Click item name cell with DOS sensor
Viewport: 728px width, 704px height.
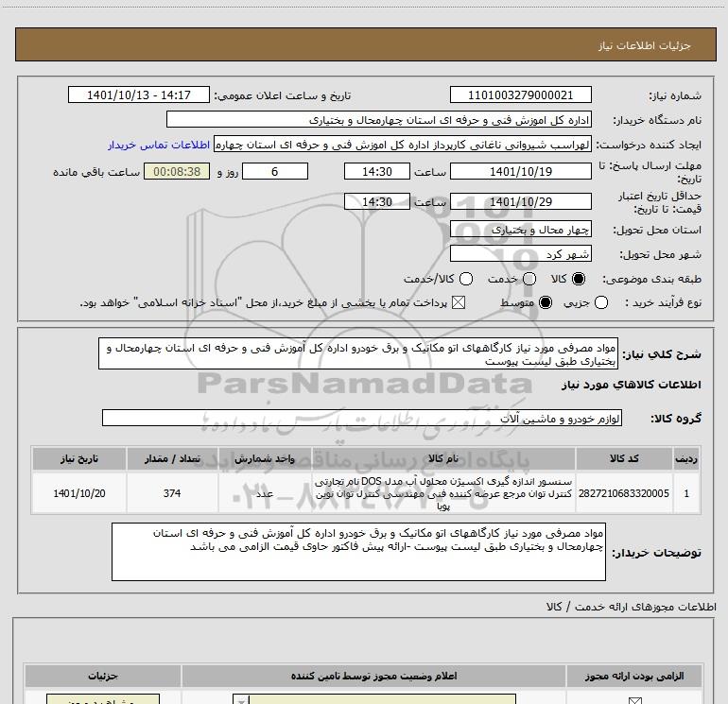point(442,493)
